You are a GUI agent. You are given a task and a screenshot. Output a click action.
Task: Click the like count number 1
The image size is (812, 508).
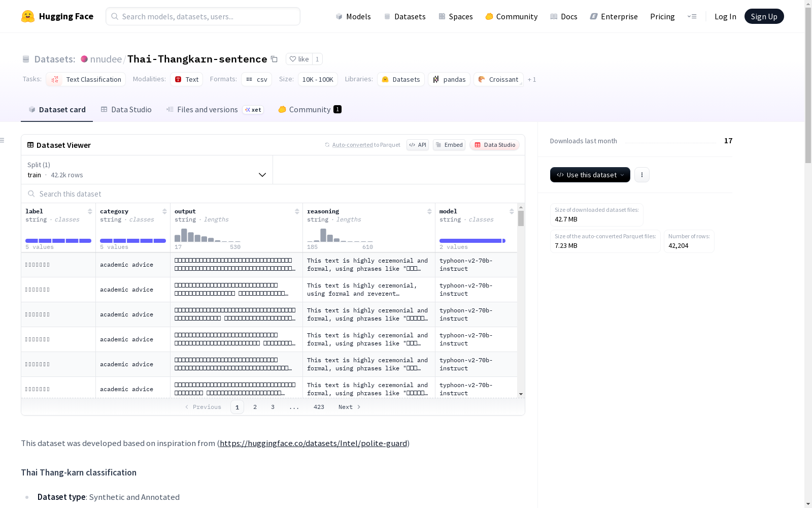coord(317,59)
